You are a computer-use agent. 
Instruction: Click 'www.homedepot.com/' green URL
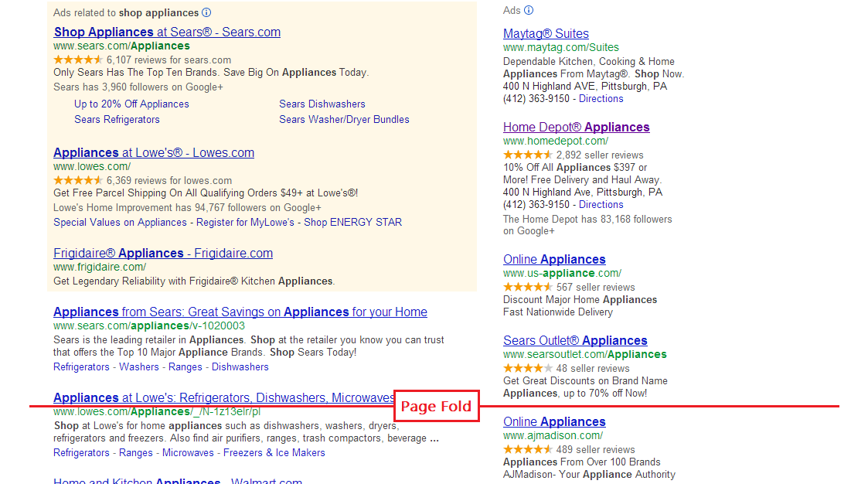[556, 141]
